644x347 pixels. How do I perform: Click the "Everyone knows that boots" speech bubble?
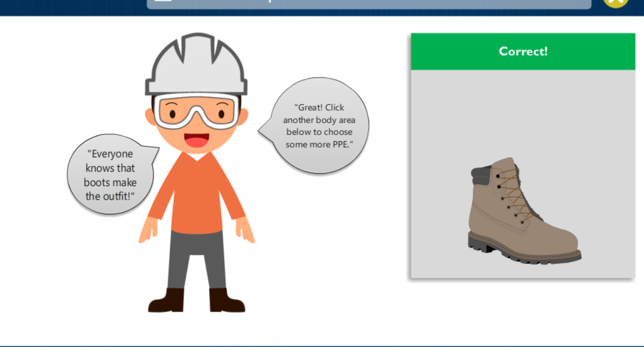pos(112,174)
